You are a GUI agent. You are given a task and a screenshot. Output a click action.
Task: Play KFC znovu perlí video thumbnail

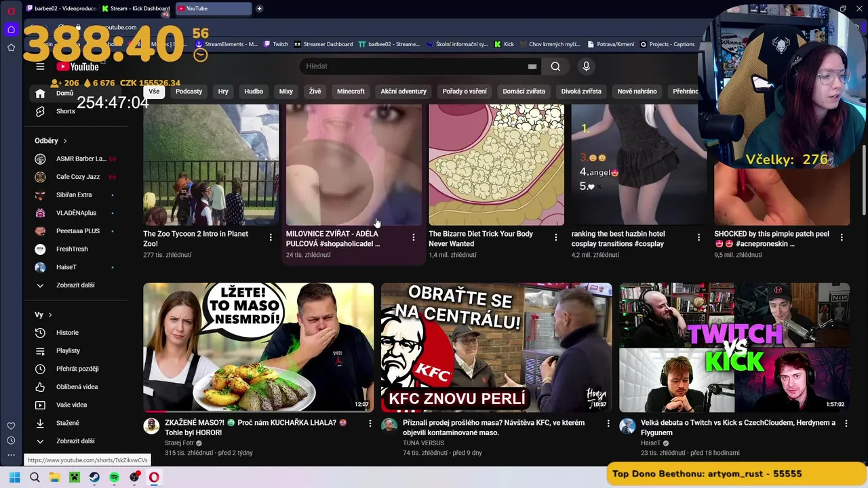tap(496, 347)
